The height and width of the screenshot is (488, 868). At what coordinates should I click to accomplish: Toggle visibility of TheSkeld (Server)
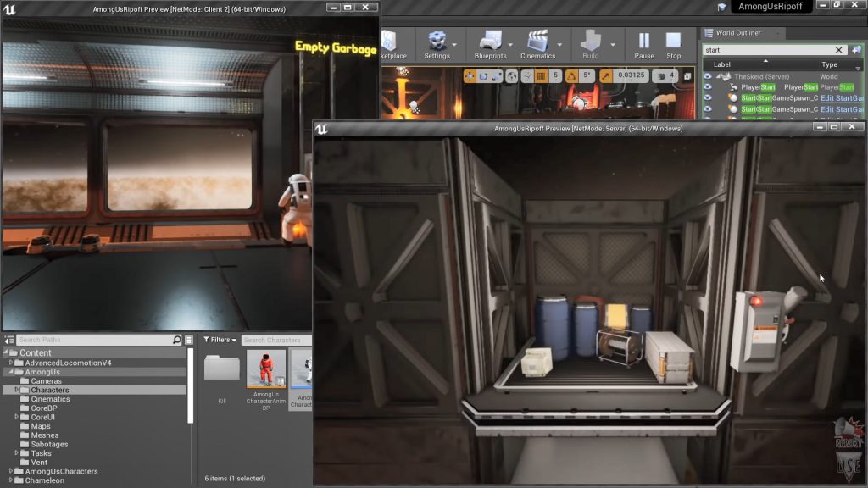[x=708, y=76]
